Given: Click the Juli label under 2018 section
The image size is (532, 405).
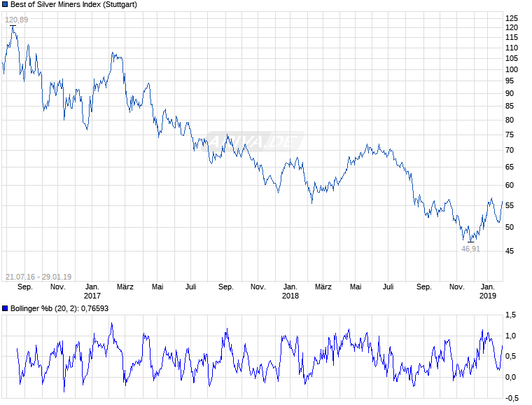Looking at the screenshot, I should tap(388, 287).
